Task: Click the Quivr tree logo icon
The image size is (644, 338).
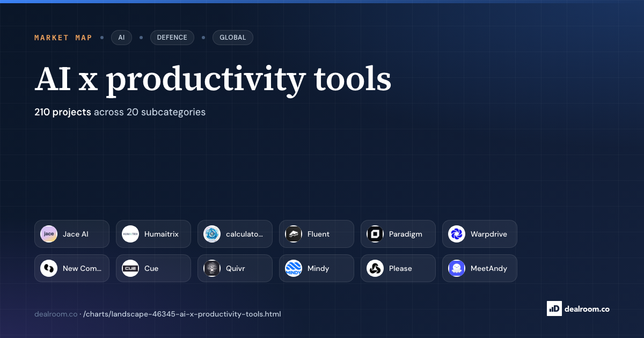Action: [212, 268]
